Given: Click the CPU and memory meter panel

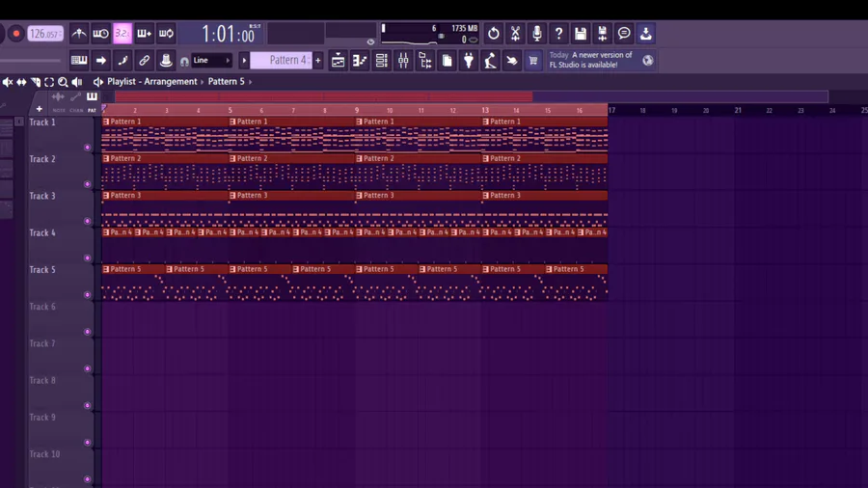Looking at the screenshot, I should pyautogui.click(x=429, y=34).
